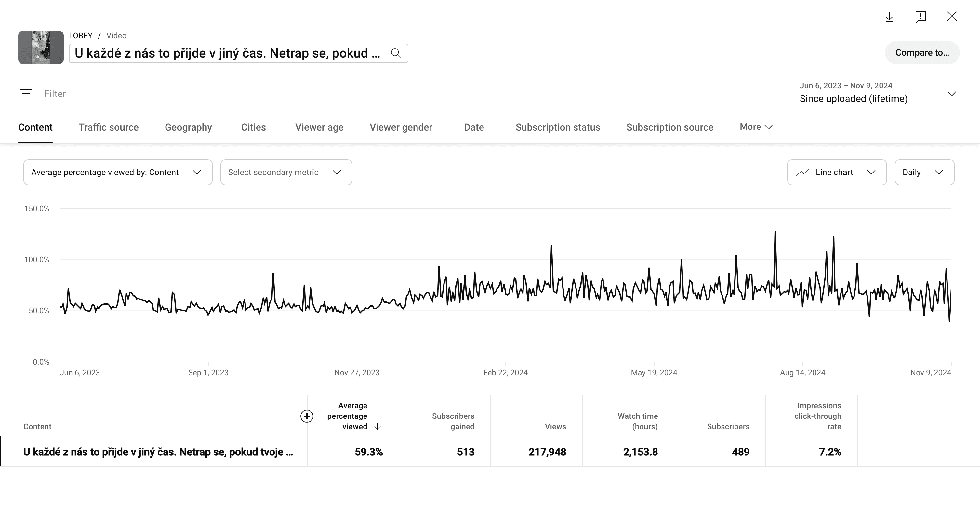Click the Compare to... button

922,52
